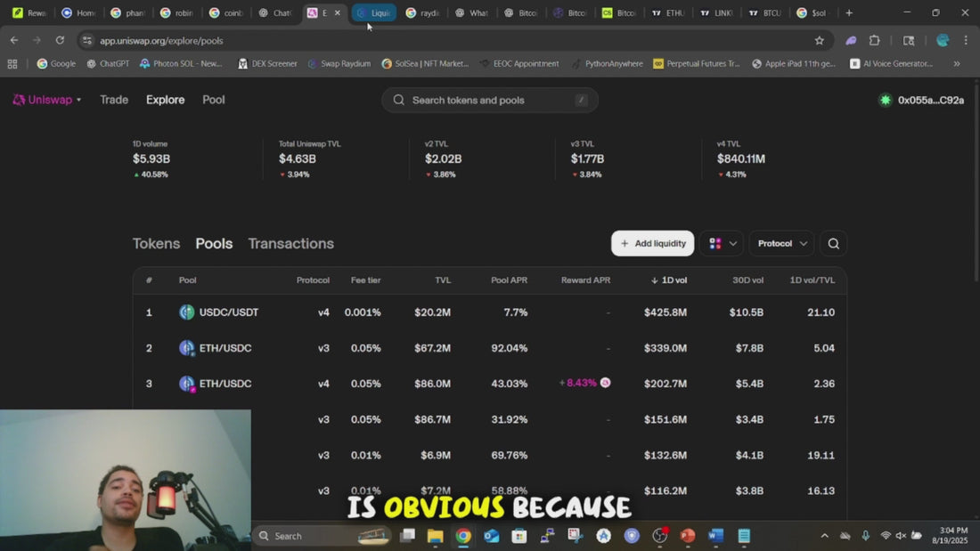
Task: Click the Add liquidity button
Action: (652, 244)
